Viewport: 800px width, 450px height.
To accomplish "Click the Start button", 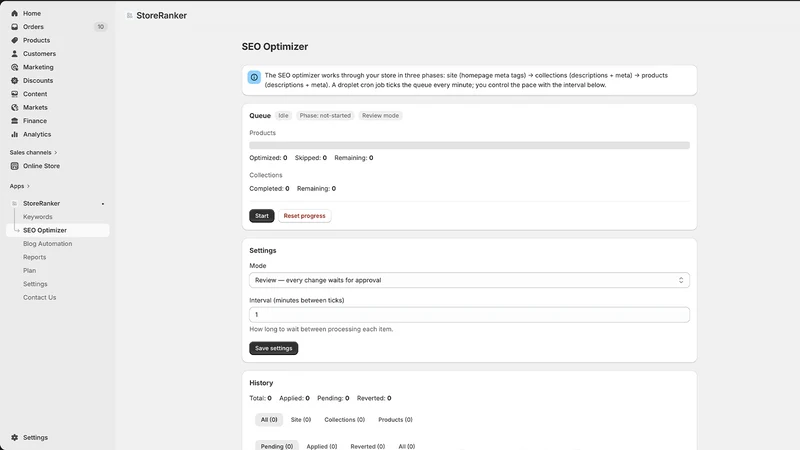I will click(262, 216).
